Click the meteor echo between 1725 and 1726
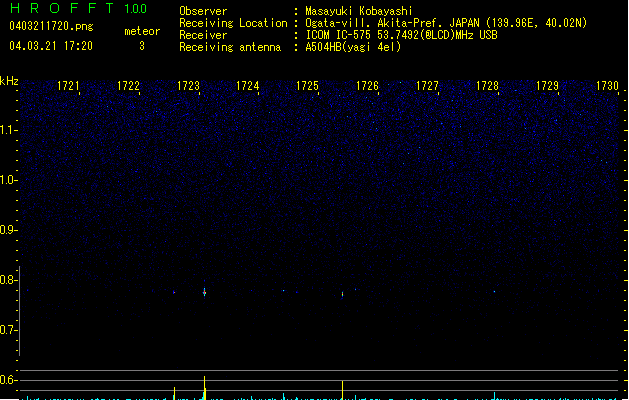The image size is (629, 400). [x=342, y=294]
